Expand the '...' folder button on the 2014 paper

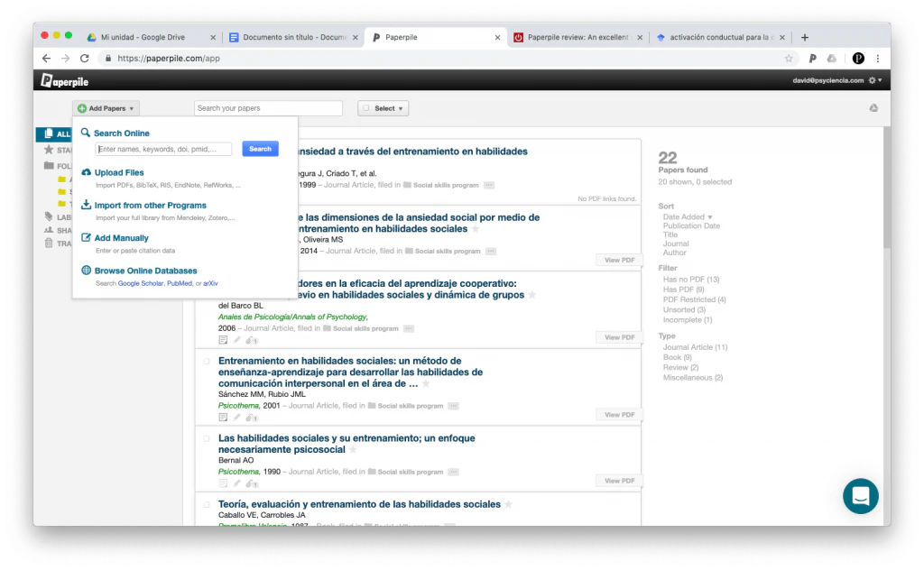click(x=491, y=251)
